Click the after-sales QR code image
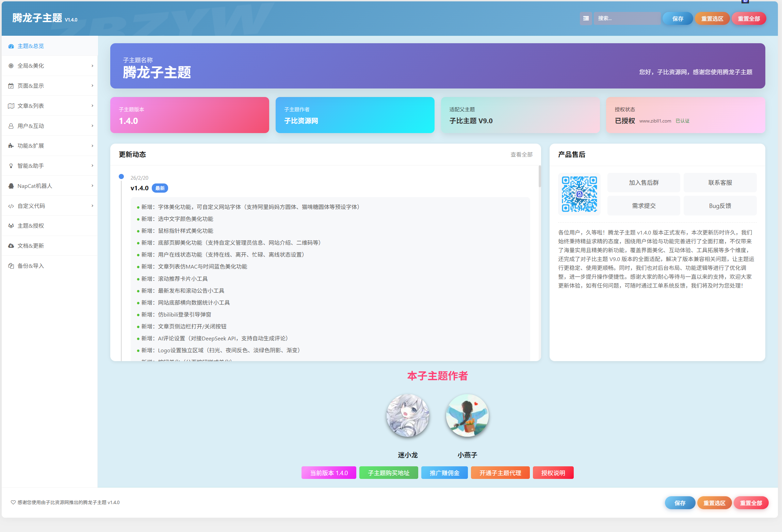Screen dimensions: 782x532 579,194
